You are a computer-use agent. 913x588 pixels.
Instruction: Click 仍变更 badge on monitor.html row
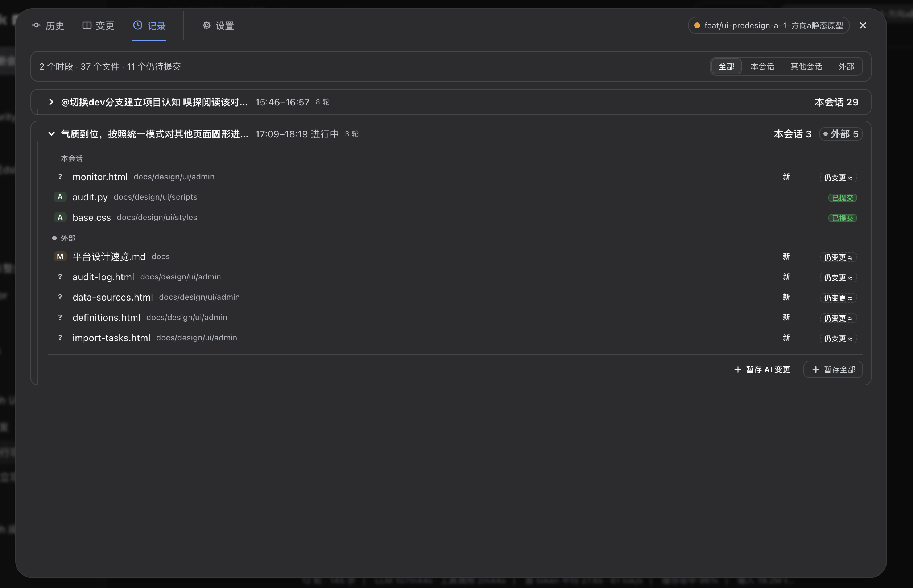click(838, 178)
